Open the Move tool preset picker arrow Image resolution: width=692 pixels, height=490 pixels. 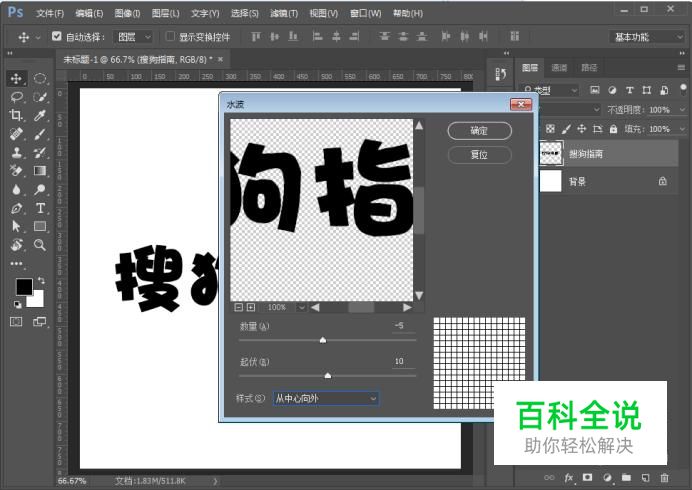[38, 38]
